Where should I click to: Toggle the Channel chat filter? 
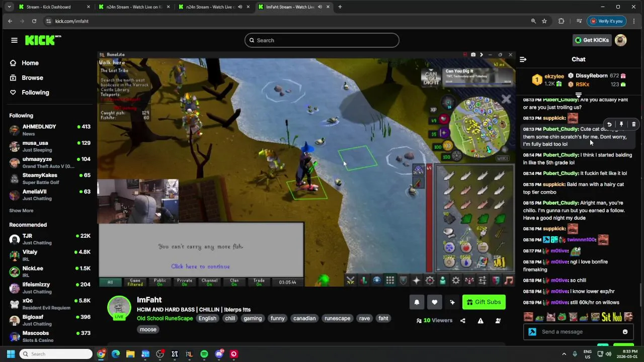point(209,282)
